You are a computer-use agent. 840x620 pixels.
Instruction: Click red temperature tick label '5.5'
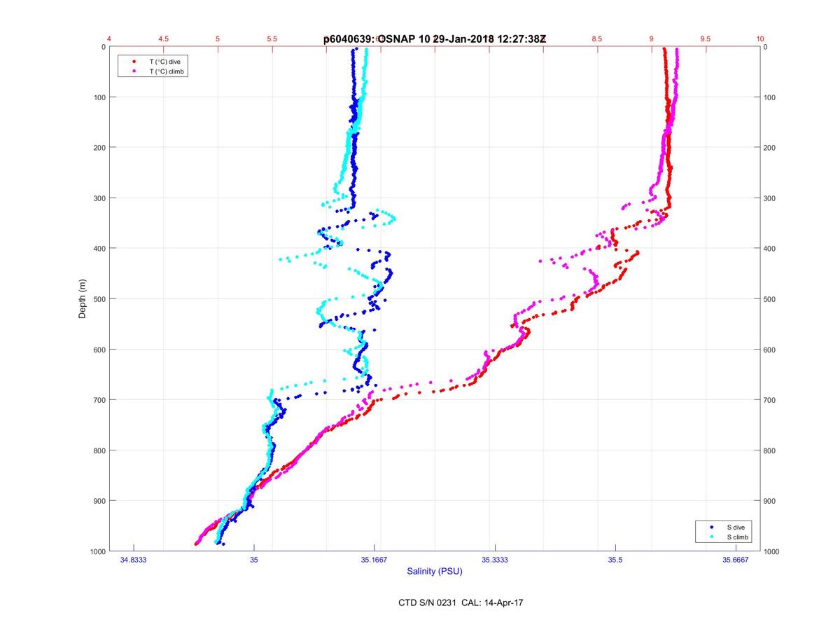point(272,39)
